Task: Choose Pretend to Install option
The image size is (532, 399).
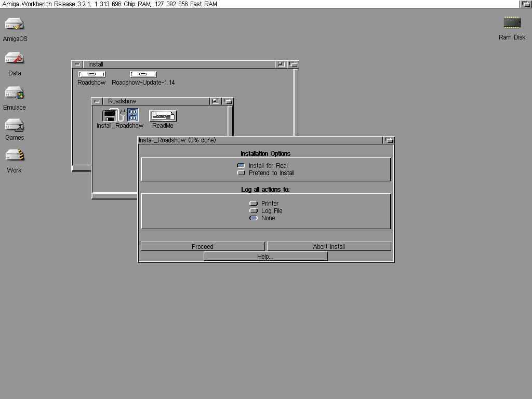Action: click(x=241, y=173)
